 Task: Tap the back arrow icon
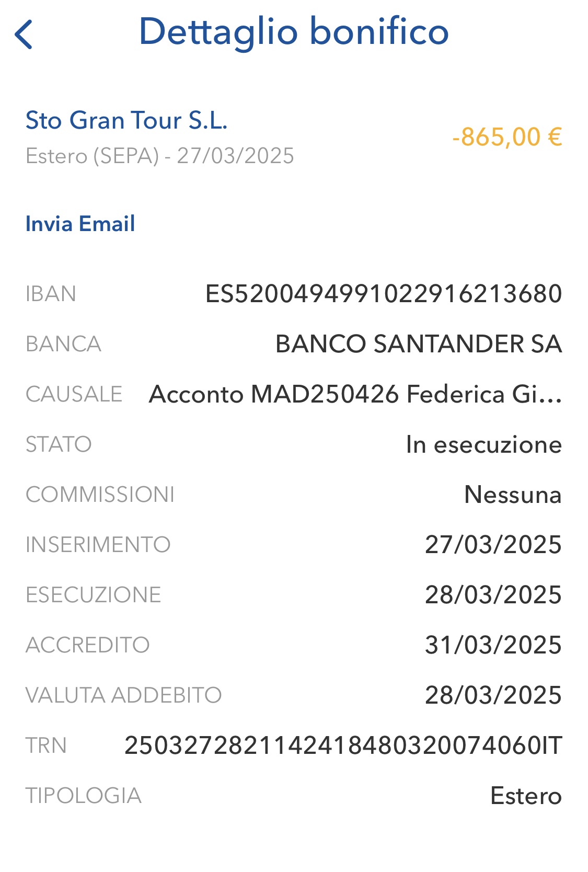click(24, 35)
